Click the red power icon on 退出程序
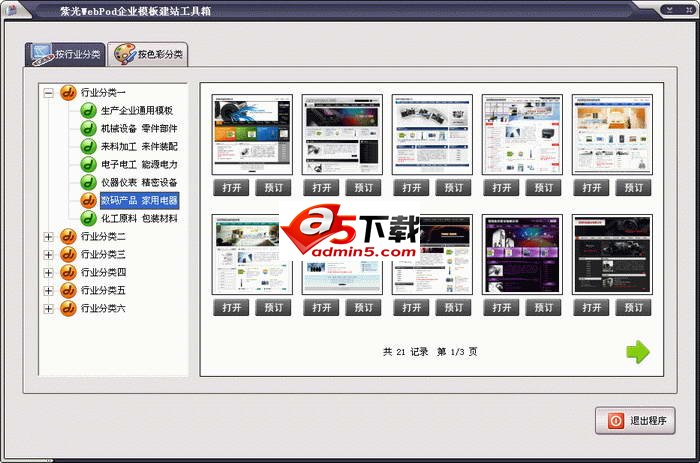This screenshot has width=700, height=463. [616, 421]
